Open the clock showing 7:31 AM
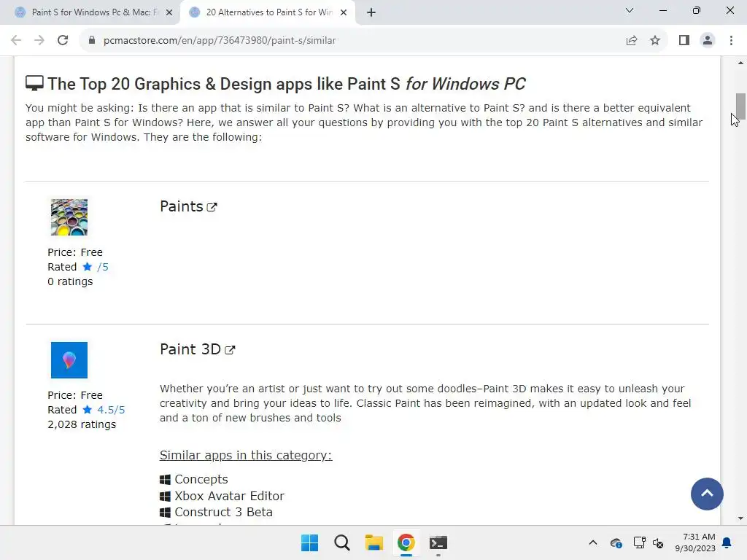Image resolution: width=747 pixels, height=560 pixels. [x=695, y=542]
